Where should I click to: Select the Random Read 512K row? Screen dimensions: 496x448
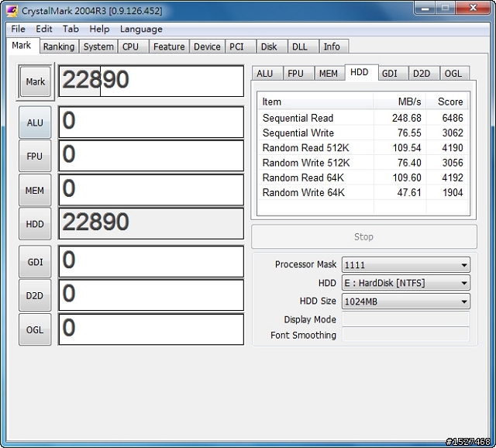click(363, 148)
